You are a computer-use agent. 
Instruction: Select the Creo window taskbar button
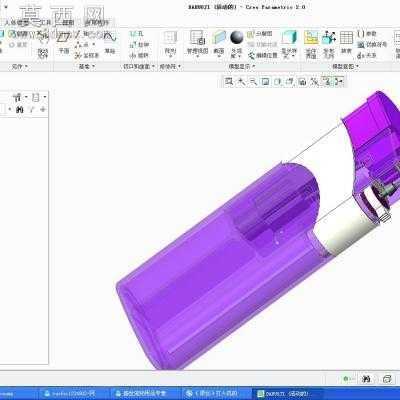click(x=287, y=394)
